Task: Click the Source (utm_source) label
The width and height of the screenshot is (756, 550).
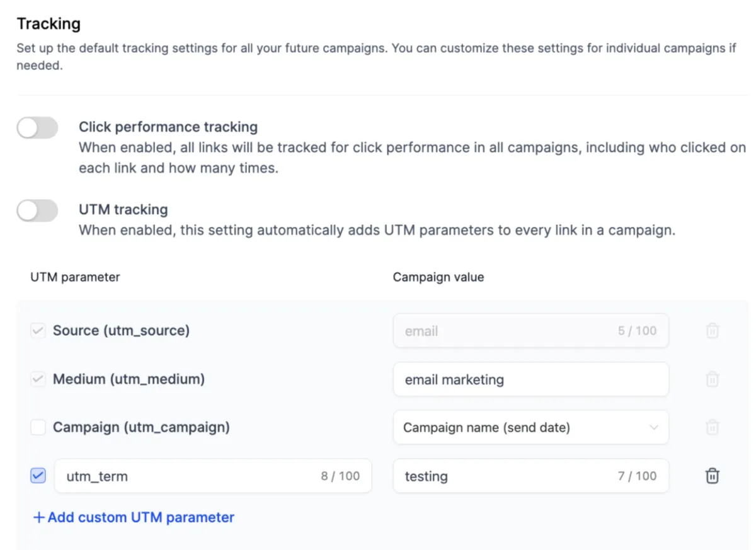Action: point(121,331)
